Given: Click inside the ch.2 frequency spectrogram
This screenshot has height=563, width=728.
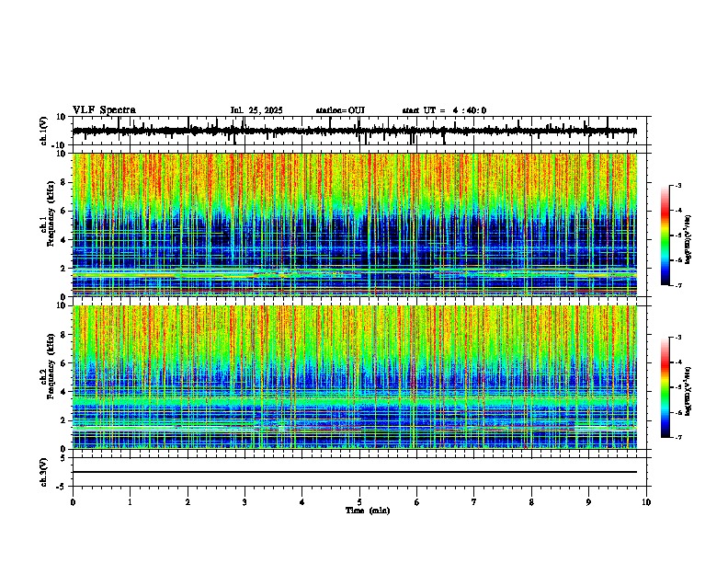Looking at the screenshot, I should point(355,377).
